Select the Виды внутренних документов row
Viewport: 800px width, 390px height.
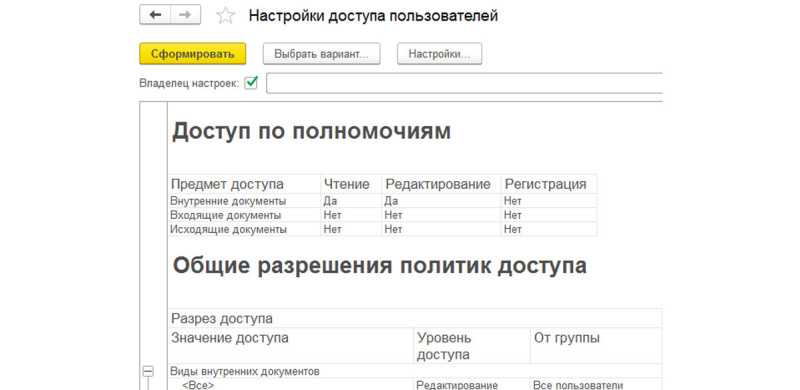click(x=415, y=371)
